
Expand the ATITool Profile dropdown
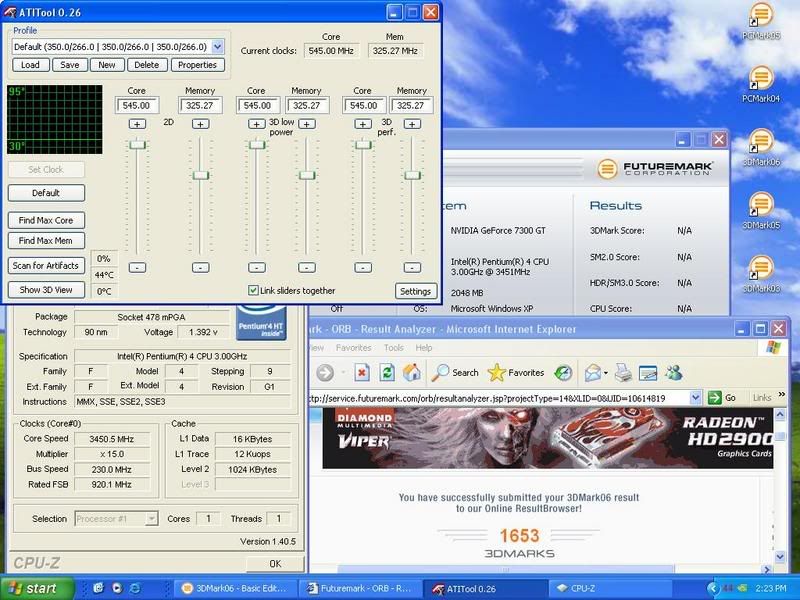(218, 46)
